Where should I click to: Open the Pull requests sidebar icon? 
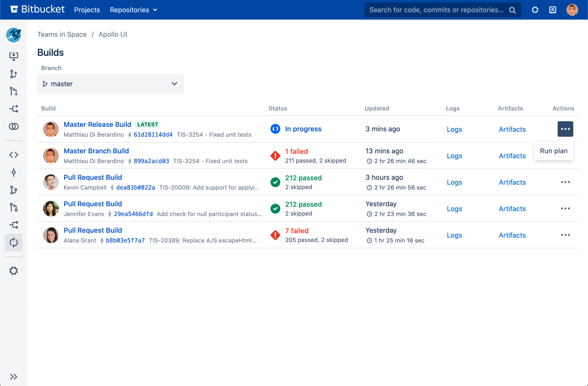point(14,208)
